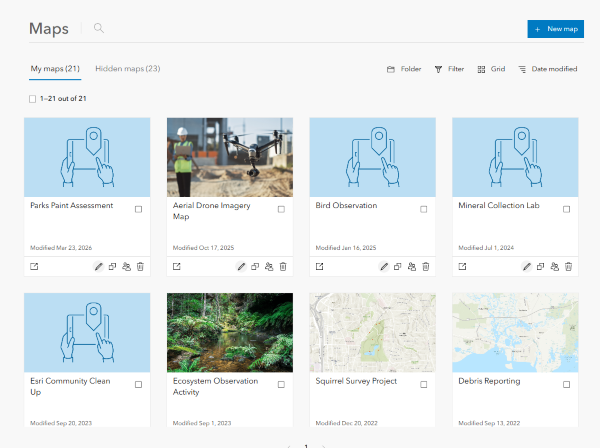
Task: Select the Squirrel Survey Project checkbox
Action: point(424,384)
